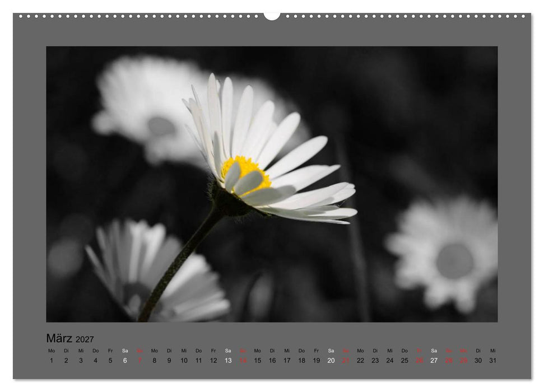Click the 'Do' weekday label above date 4
The height and width of the screenshot is (392, 544).
95,351
